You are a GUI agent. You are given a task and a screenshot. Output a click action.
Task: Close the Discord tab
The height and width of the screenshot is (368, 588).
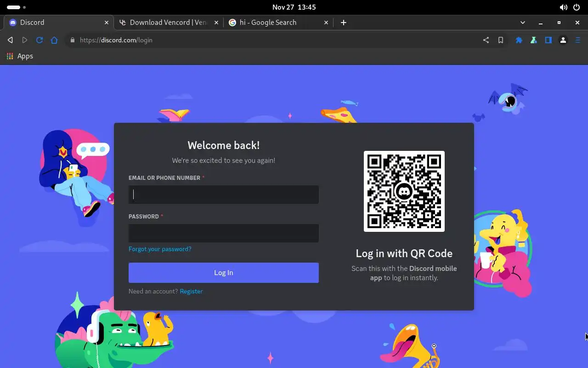pyautogui.click(x=107, y=23)
